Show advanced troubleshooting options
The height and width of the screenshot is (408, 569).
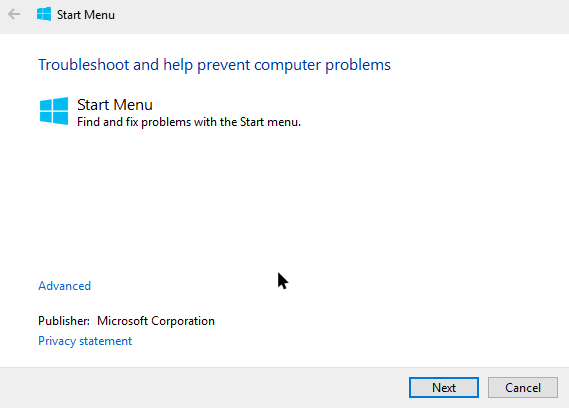point(65,286)
